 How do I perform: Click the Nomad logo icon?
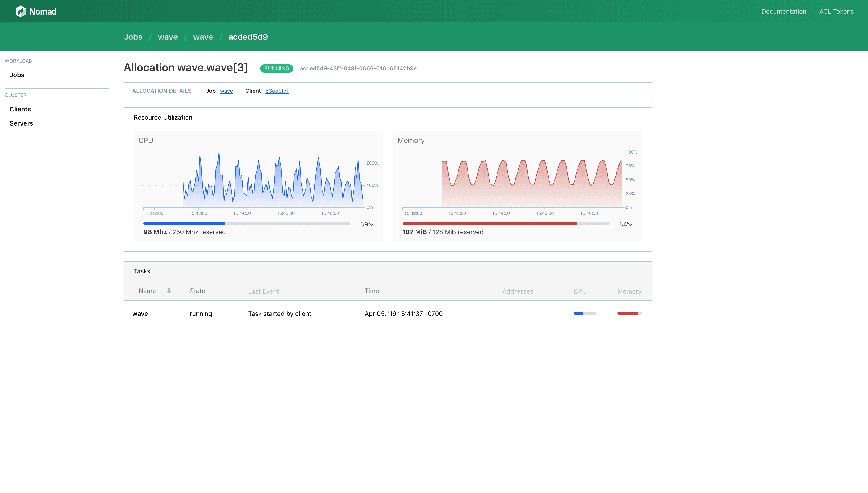20,11
